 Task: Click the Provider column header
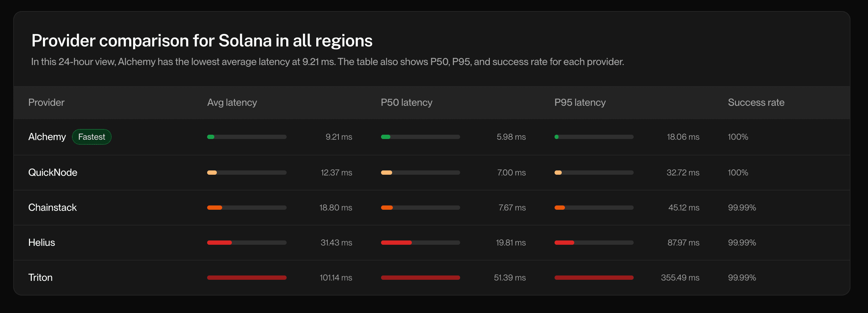pos(46,103)
